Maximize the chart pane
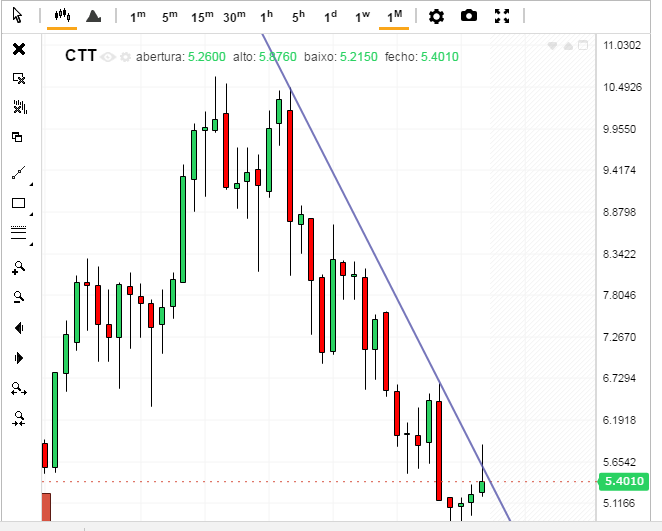 (x=583, y=45)
